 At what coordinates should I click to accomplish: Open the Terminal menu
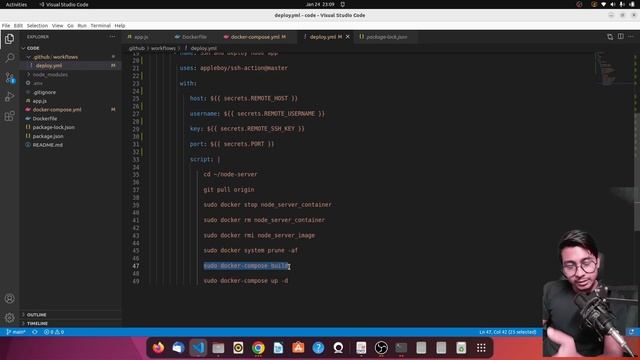(x=100, y=25)
